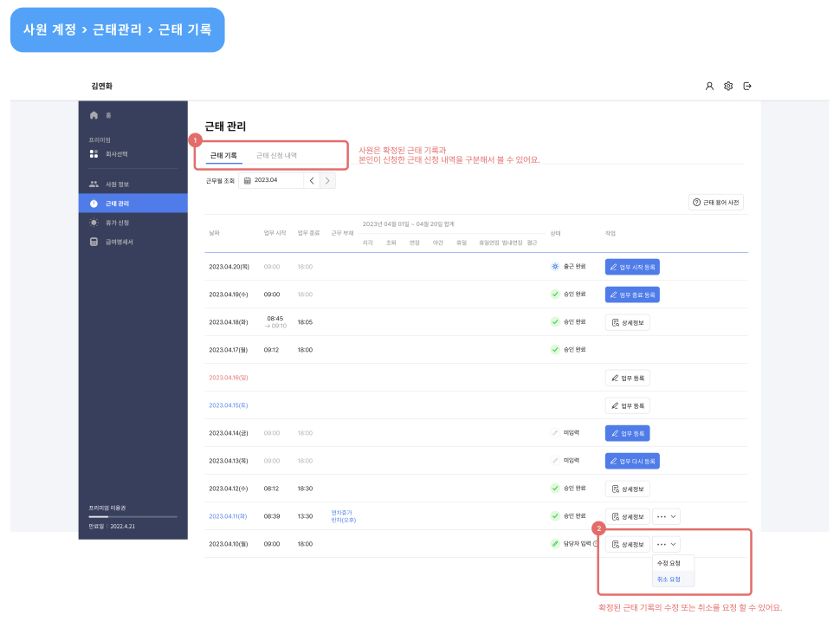Go to previous month with left chevron
The width and height of the screenshot is (840, 628).
[x=312, y=180]
